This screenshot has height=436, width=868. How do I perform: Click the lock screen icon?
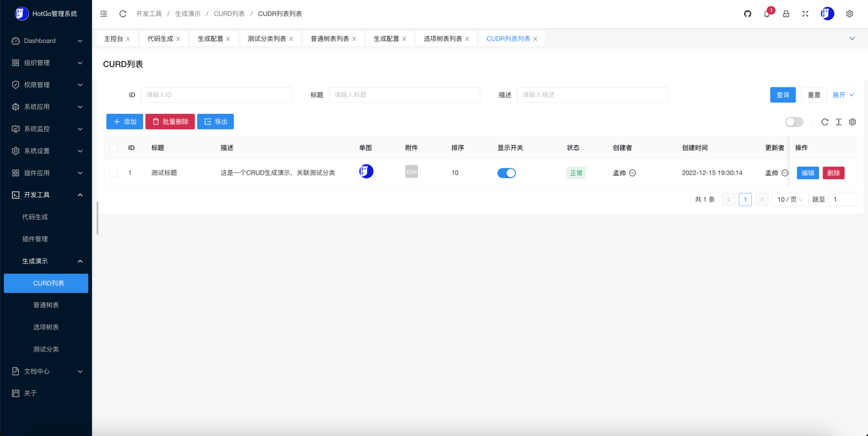(x=786, y=14)
